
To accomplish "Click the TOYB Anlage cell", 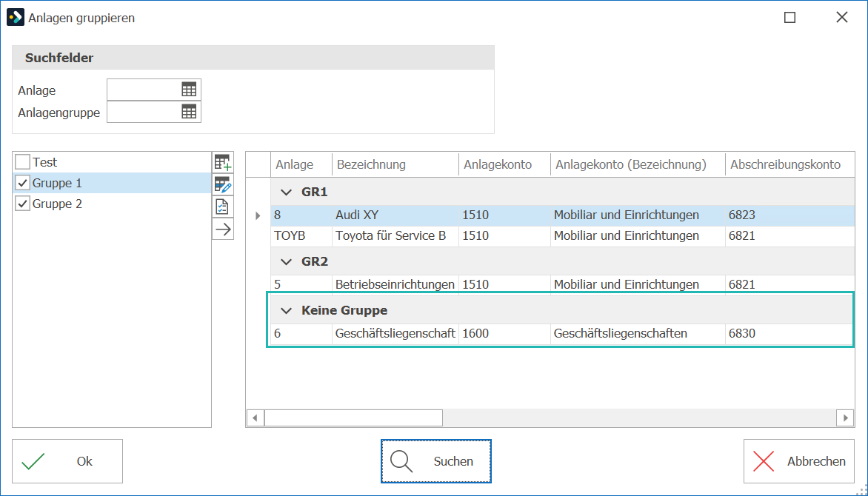I will coord(301,236).
